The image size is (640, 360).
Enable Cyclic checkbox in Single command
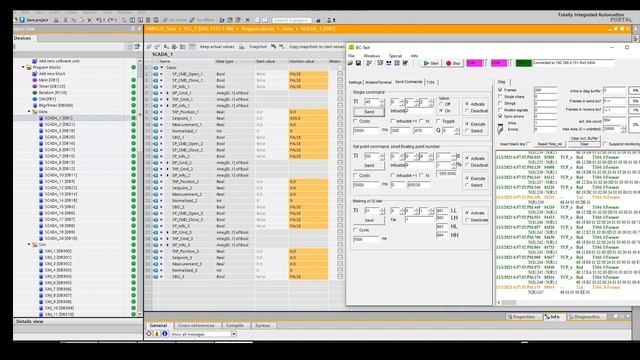[x=356, y=121]
